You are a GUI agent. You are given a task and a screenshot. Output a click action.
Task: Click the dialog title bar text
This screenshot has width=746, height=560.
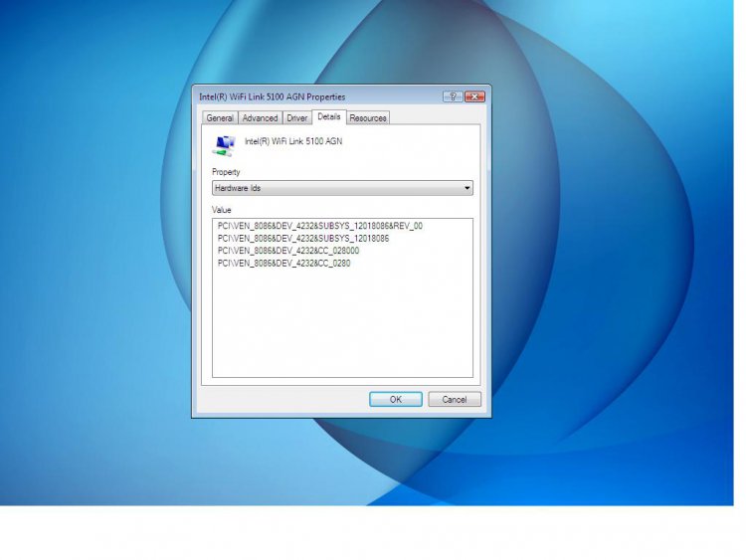point(273,97)
